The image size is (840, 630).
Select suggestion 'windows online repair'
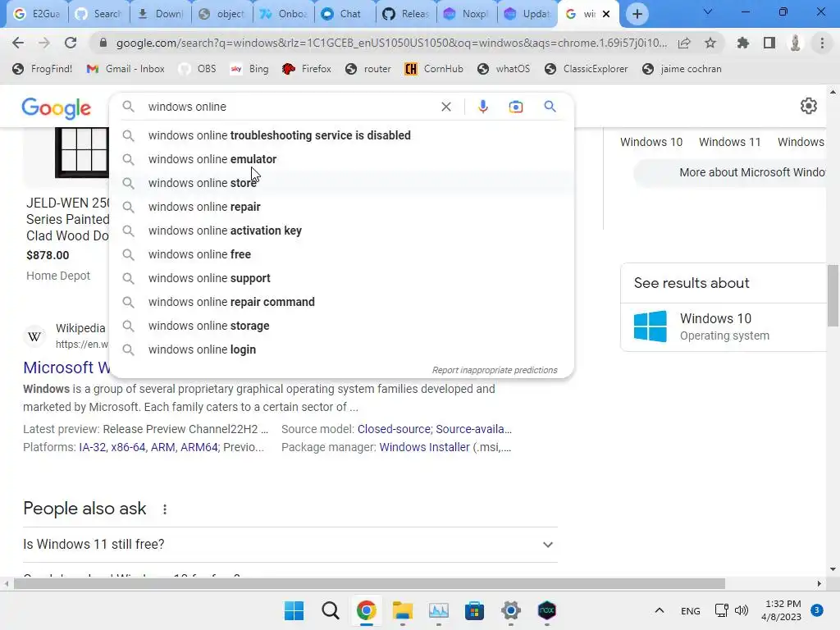click(x=341, y=207)
